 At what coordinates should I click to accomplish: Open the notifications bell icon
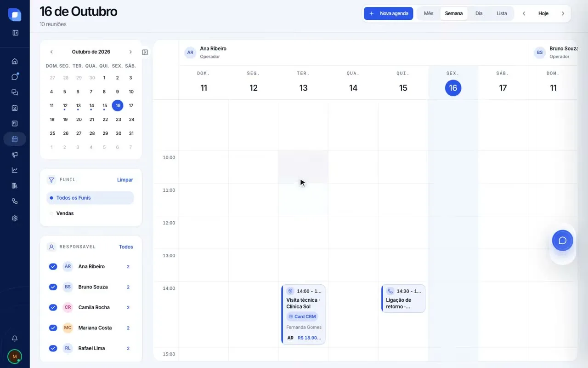[15, 339]
